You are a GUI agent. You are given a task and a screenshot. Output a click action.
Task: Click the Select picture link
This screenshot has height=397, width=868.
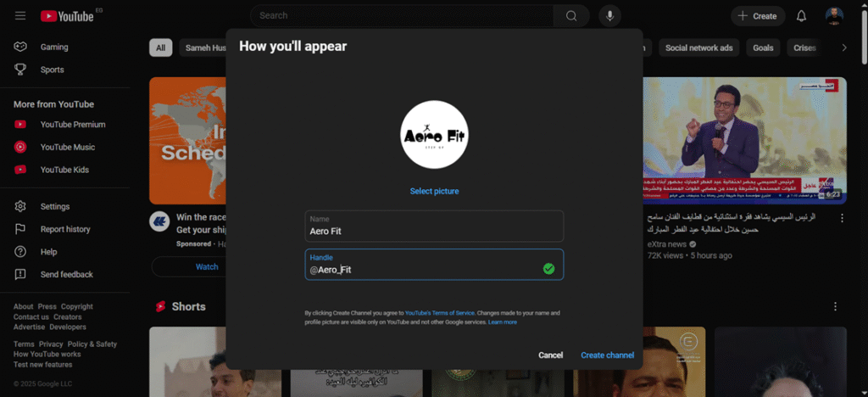click(x=434, y=191)
